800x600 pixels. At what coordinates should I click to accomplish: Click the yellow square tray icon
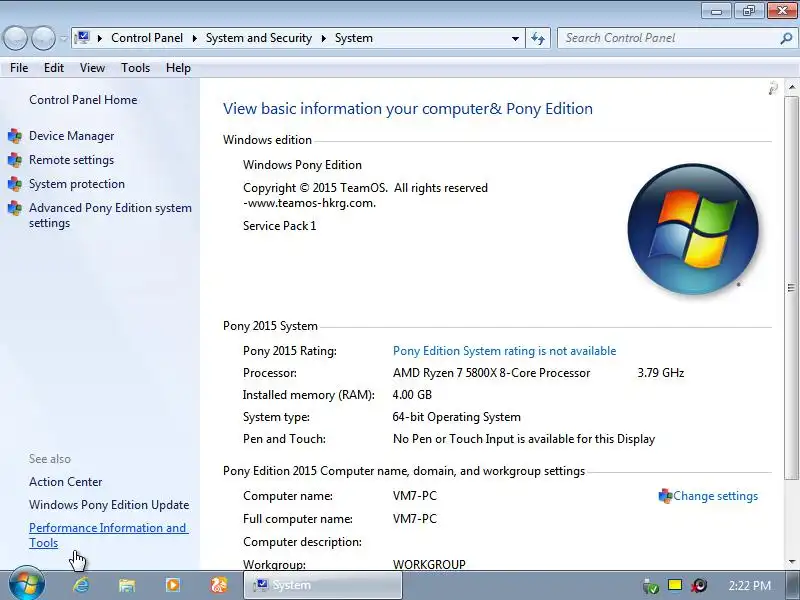click(675, 585)
